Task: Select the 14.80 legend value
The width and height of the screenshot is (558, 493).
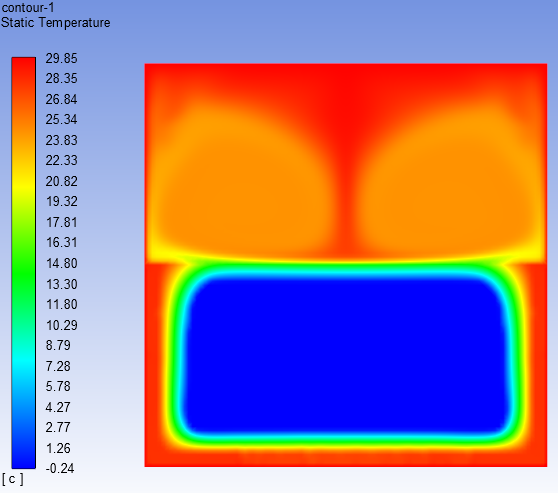Action: click(61, 263)
